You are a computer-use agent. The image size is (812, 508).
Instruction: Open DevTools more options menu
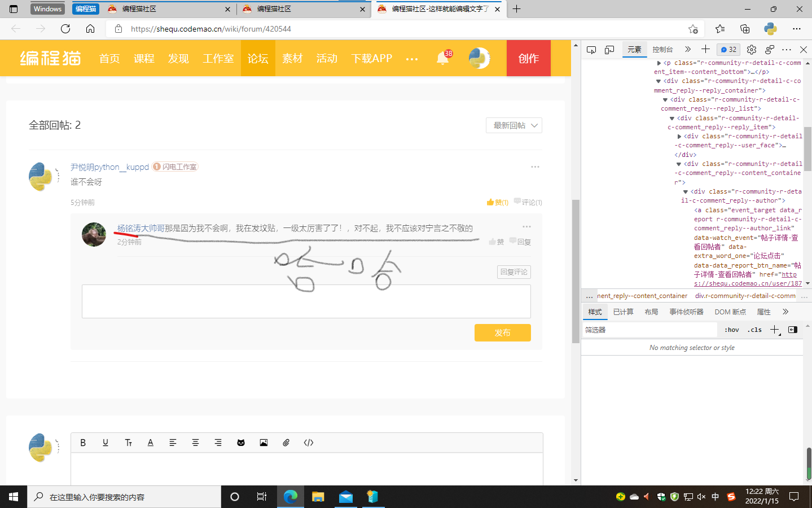click(787, 50)
